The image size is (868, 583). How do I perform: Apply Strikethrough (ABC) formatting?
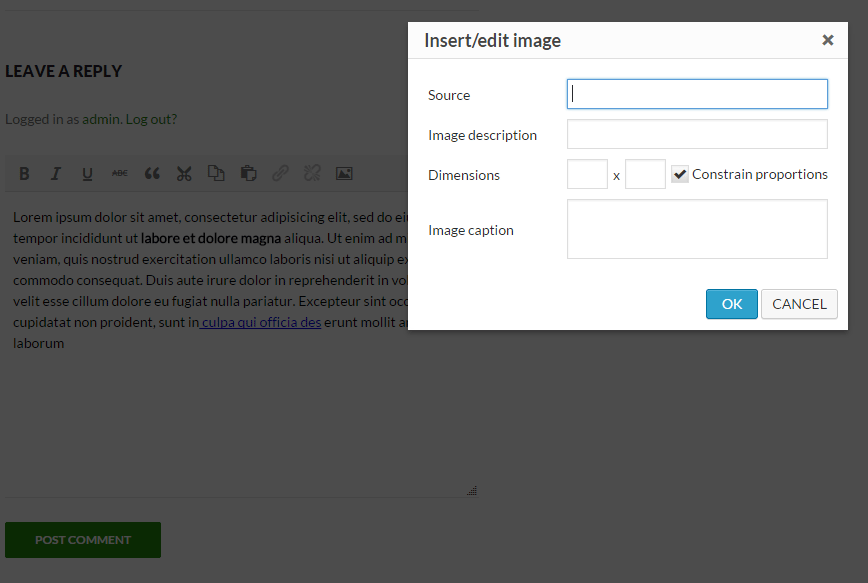click(x=120, y=174)
